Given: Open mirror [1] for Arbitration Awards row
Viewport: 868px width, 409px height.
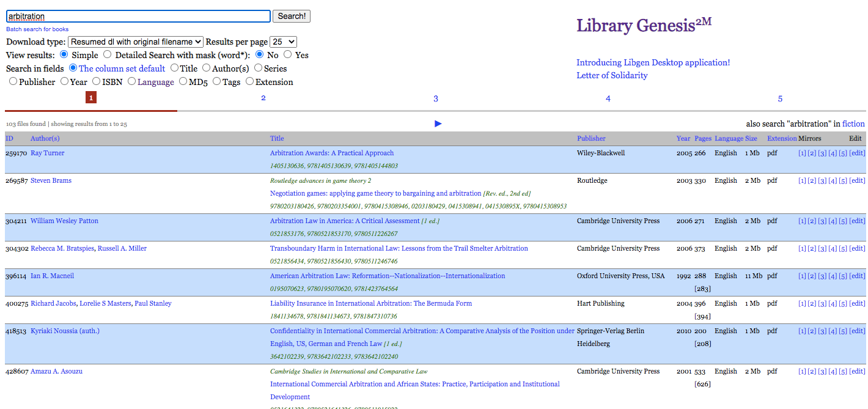Looking at the screenshot, I should pos(802,153).
